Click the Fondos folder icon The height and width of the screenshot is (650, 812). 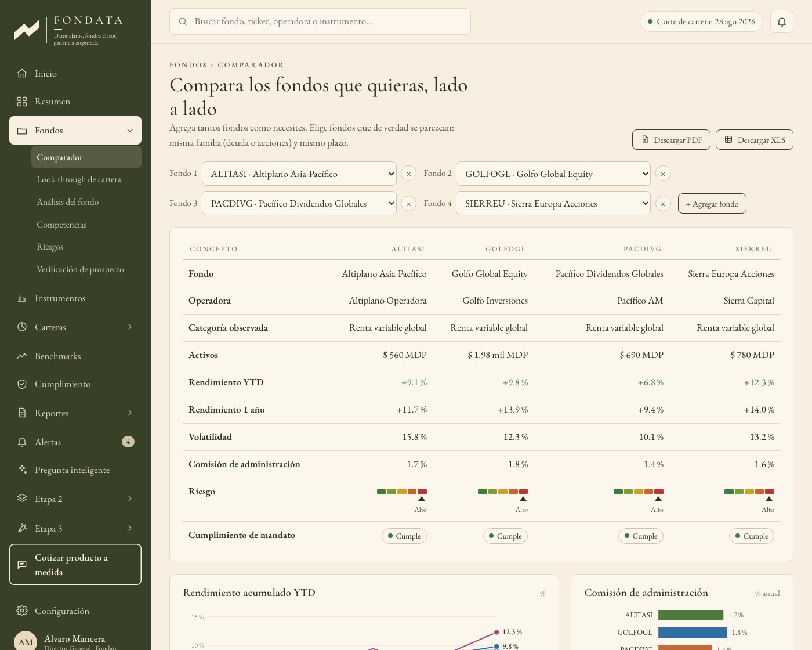click(22, 131)
